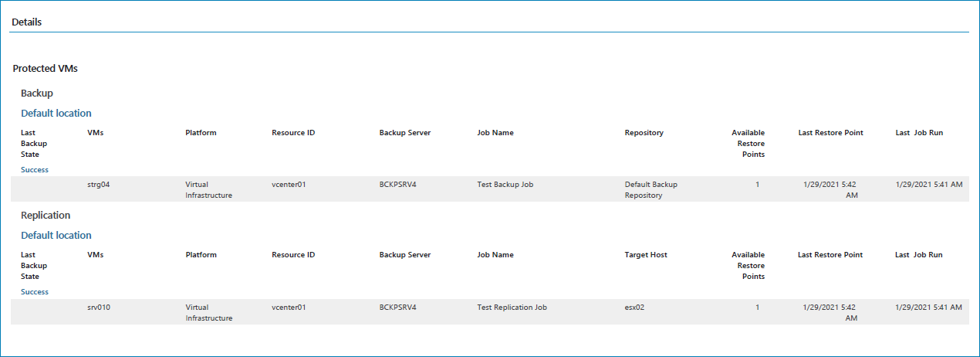Click the Repository column header
Viewport: 980px width, 357px height.
click(x=644, y=133)
